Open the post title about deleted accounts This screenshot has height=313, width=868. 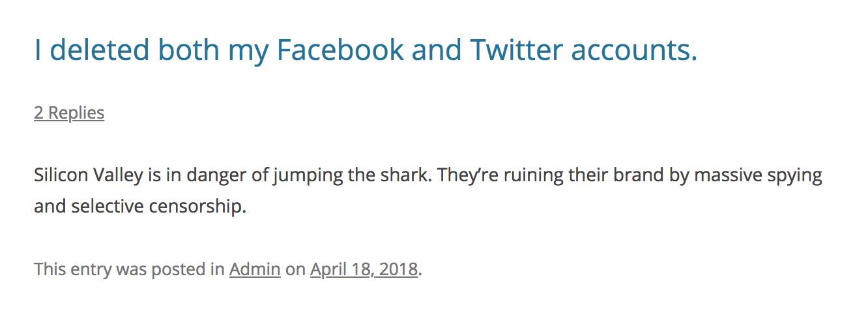[x=365, y=50]
